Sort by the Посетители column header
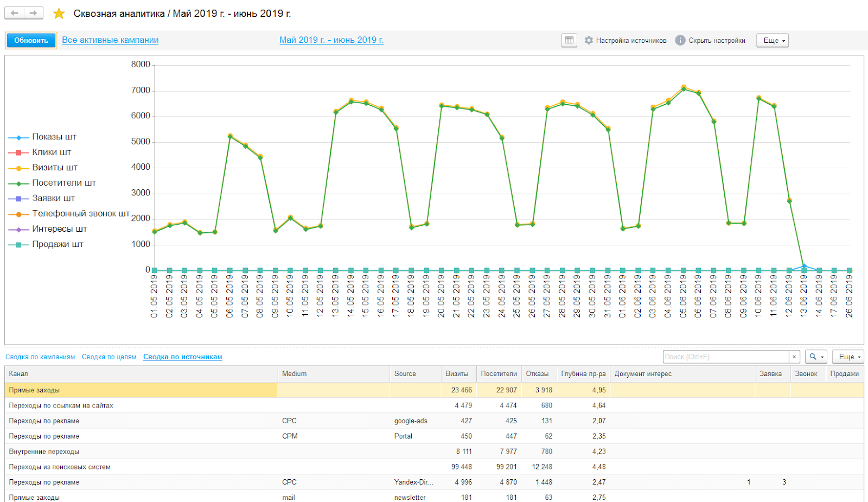This screenshot has height=502, width=868. (x=499, y=374)
